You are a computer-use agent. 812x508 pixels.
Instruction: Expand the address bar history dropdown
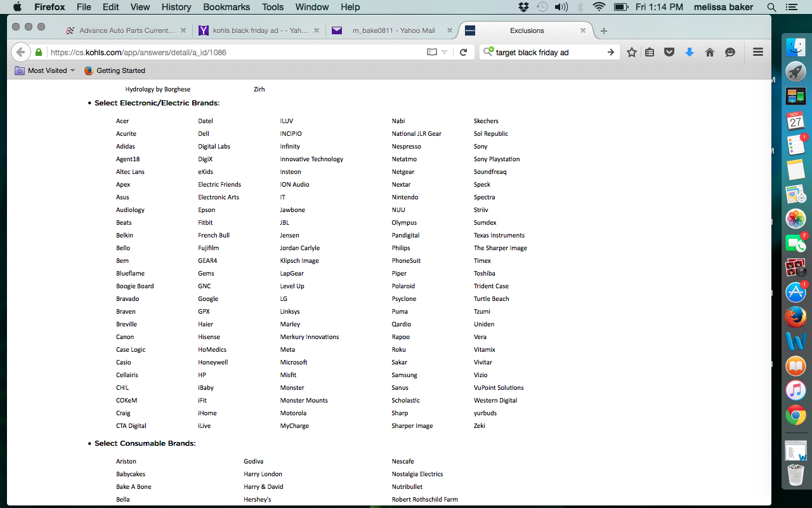(445, 52)
